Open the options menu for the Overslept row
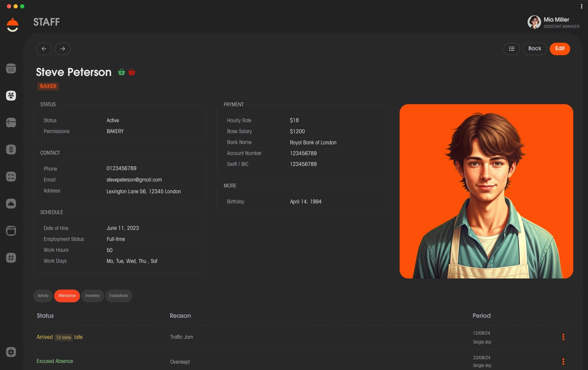The image size is (588, 370). [563, 362]
